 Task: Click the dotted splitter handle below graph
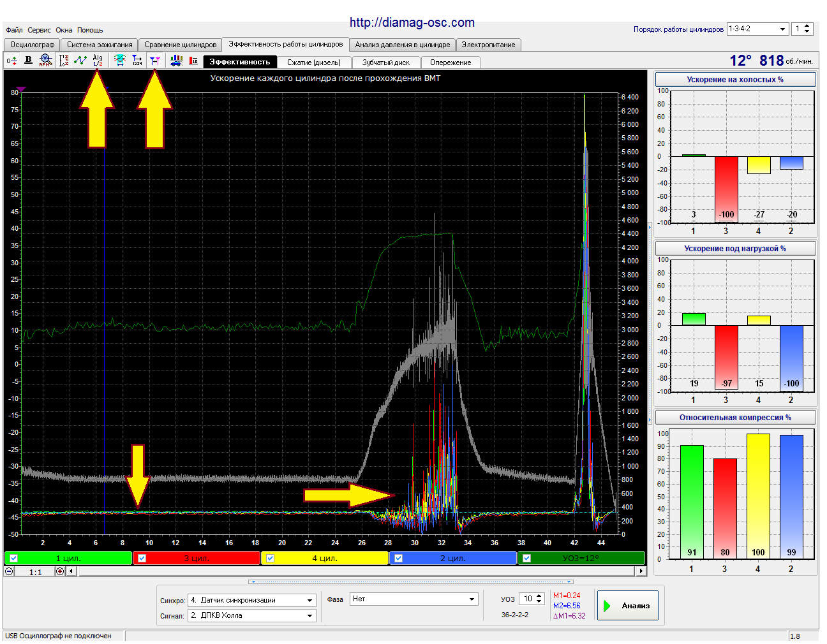pyautogui.click(x=410, y=582)
